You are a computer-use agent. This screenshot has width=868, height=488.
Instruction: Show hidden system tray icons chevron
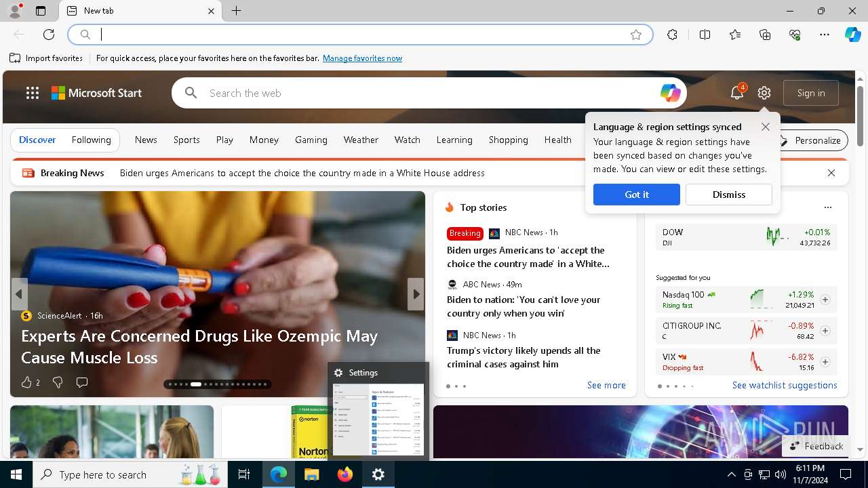[x=731, y=474]
